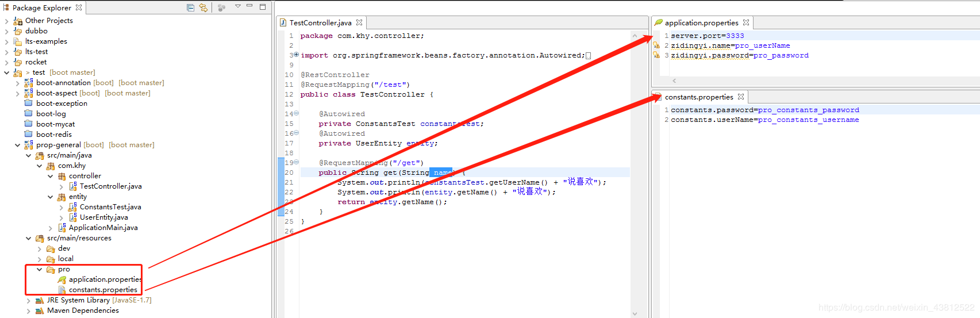Select the application.properties leaf icon in tree
The height and width of the screenshot is (318, 980).
[x=62, y=279]
